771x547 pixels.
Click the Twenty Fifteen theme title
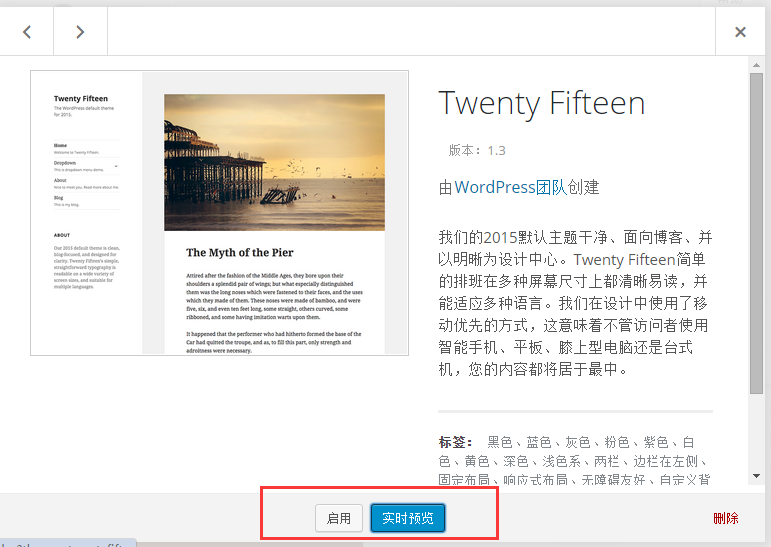(541, 104)
